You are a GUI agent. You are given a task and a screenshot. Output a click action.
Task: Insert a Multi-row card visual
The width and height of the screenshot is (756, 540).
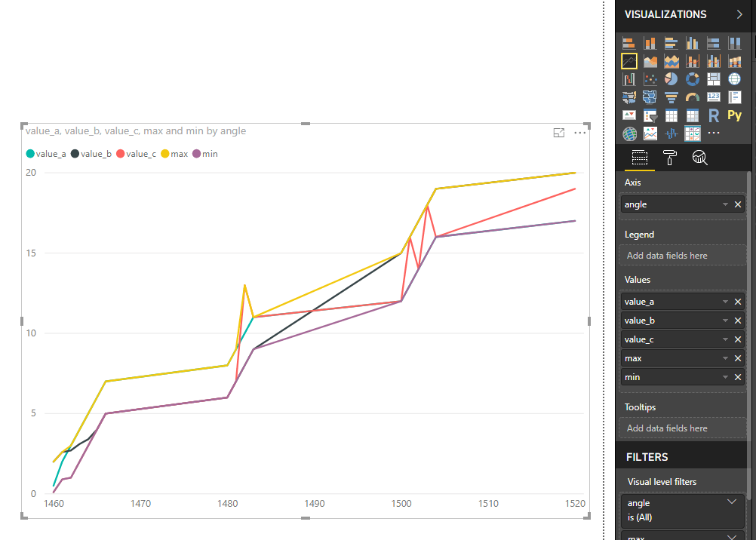tap(734, 97)
